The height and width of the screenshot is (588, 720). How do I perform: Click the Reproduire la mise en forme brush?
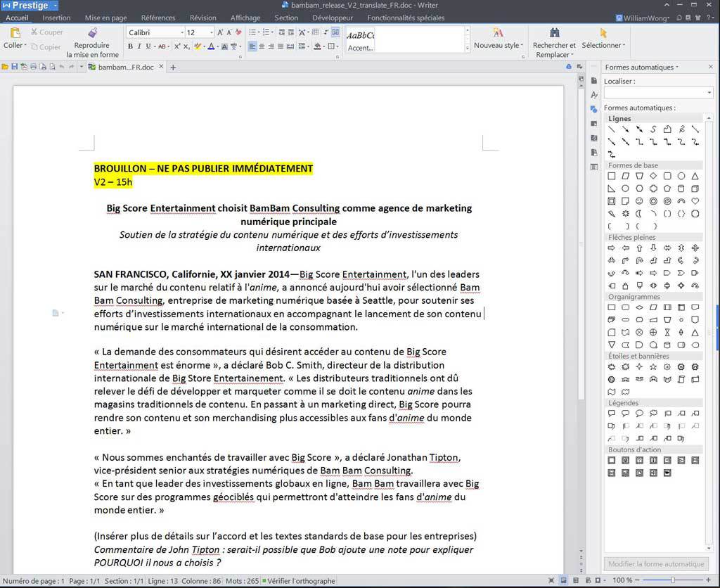click(92, 32)
